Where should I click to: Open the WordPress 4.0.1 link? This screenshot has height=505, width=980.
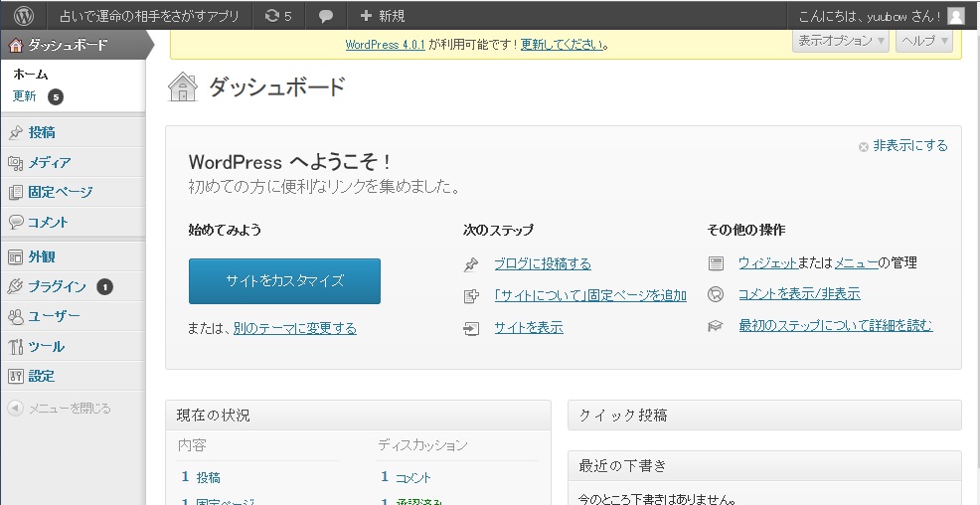[x=385, y=45]
